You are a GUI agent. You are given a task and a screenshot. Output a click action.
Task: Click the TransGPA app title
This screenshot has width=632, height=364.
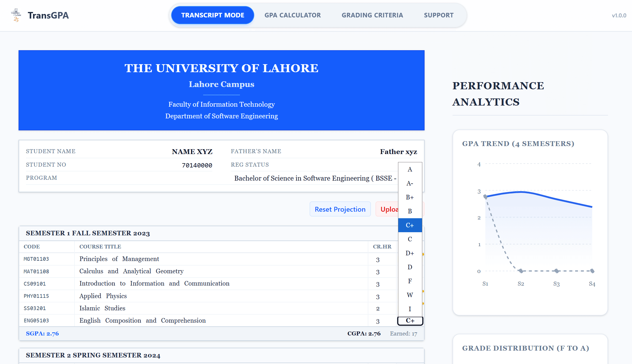[x=48, y=15]
